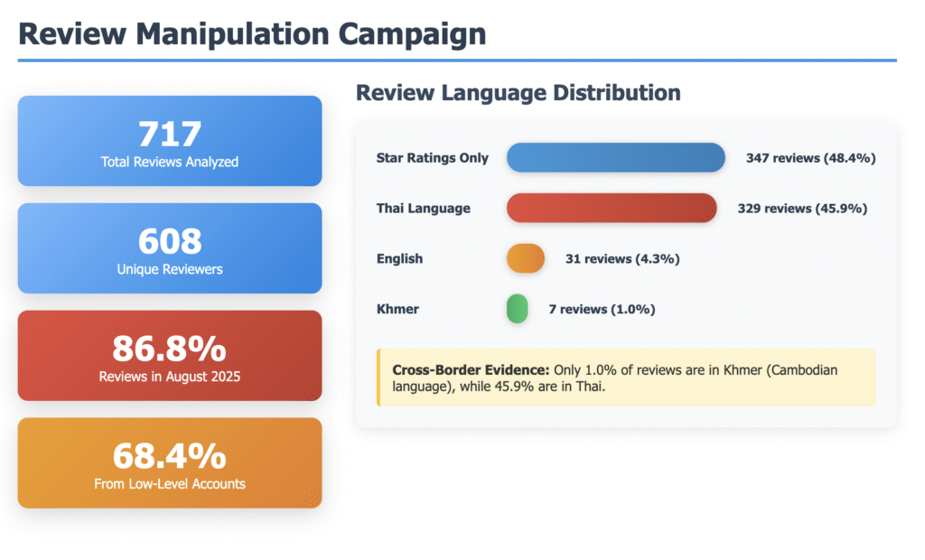925x560 pixels.
Task: Click the Thai Language label
Action: pos(424,209)
